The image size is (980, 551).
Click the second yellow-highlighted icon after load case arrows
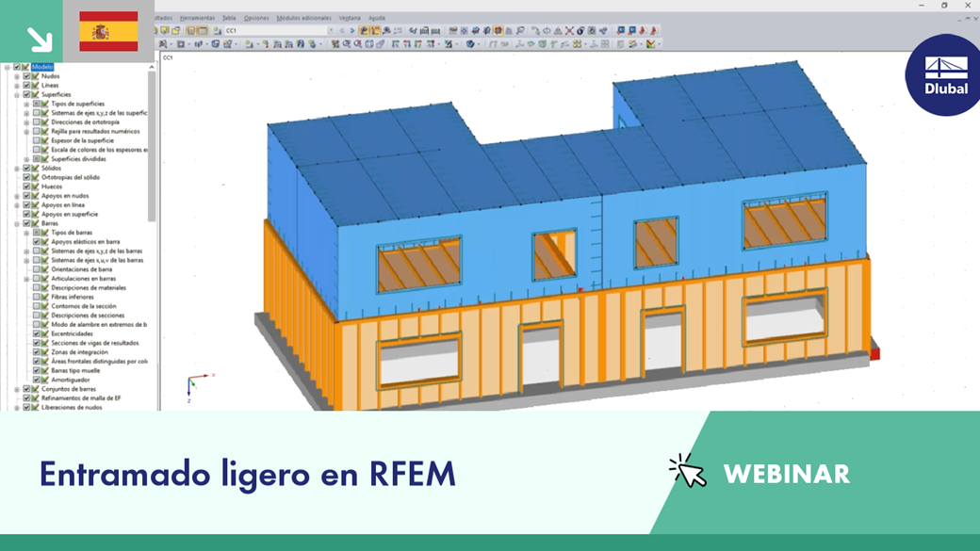(375, 30)
